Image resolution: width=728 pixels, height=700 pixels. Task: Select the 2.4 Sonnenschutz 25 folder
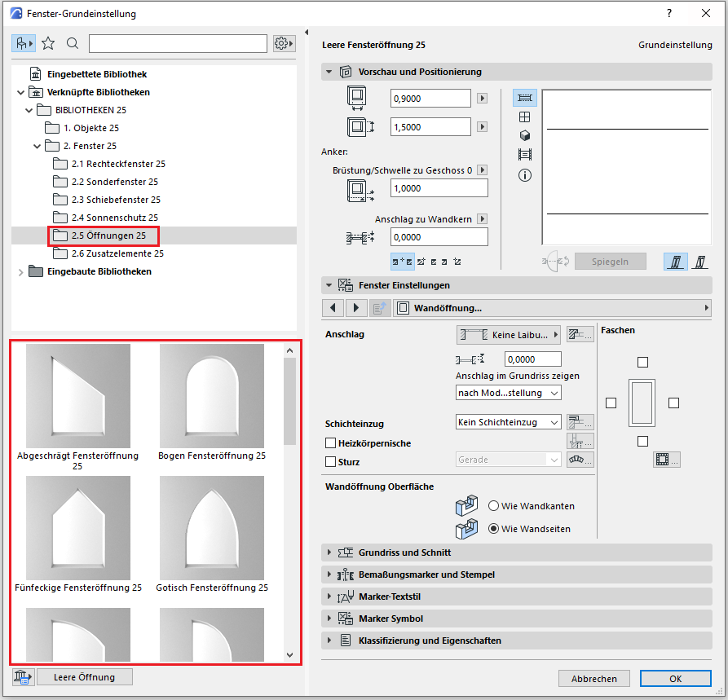point(114,218)
